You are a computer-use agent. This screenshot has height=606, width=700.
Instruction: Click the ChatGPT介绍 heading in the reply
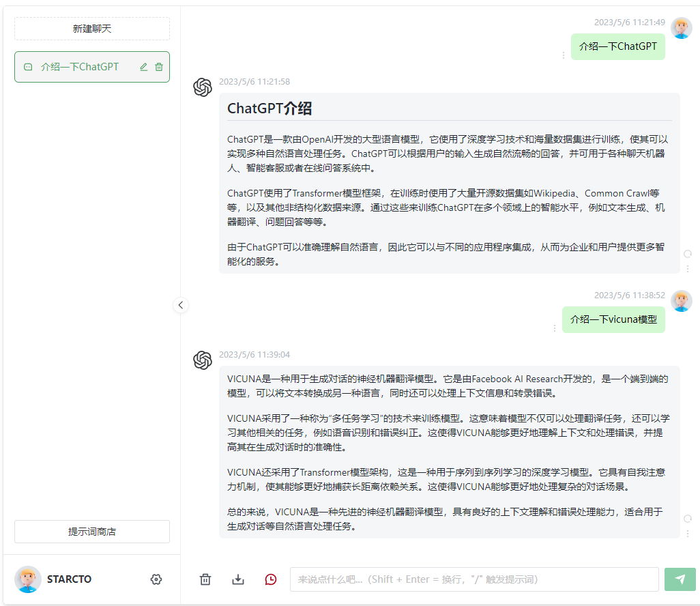pos(269,109)
